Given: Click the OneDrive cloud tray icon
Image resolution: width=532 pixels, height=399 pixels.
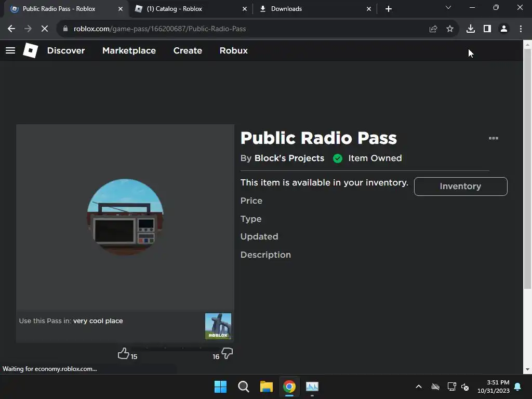Looking at the screenshot, I should coord(435,387).
